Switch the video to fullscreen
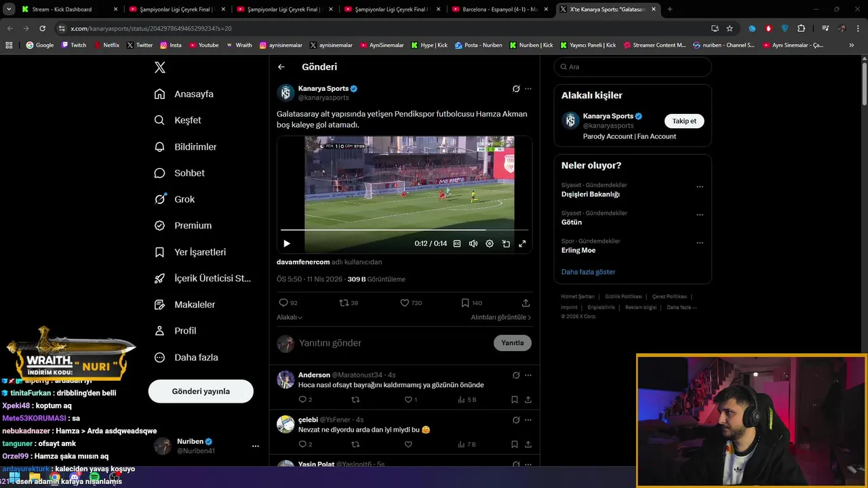 click(522, 243)
